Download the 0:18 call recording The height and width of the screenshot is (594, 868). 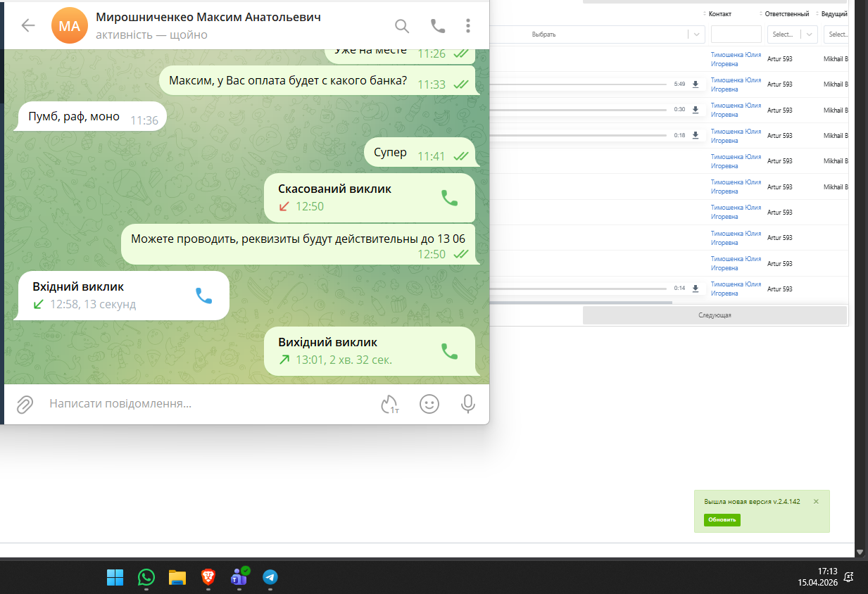tap(696, 135)
